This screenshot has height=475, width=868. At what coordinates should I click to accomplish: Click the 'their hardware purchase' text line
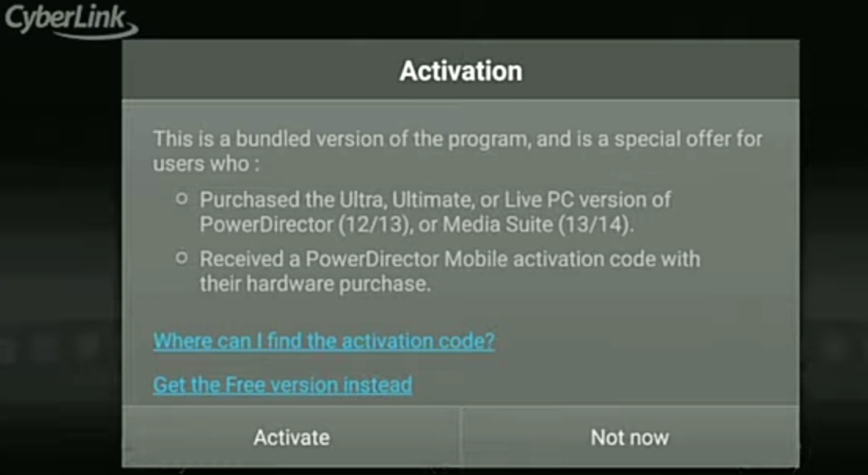pyautogui.click(x=315, y=284)
